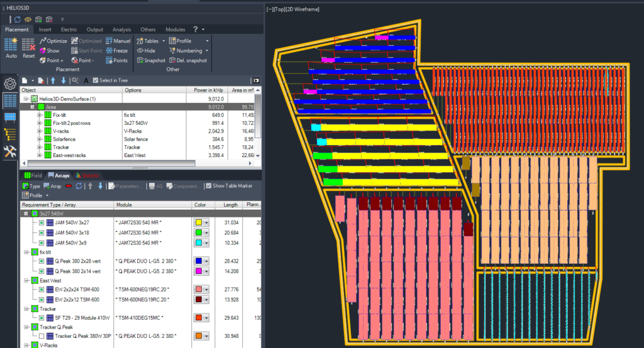
Task: Move object up with blue up arrow
Action: click(53, 80)
